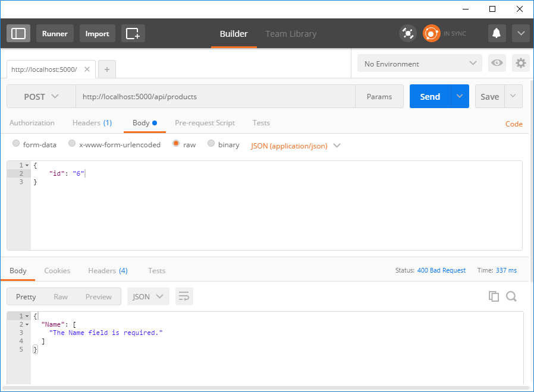This screenshot has width=534, height=392.
Task: Open manage environments gear icon
Action: click(x=521, y=64)
